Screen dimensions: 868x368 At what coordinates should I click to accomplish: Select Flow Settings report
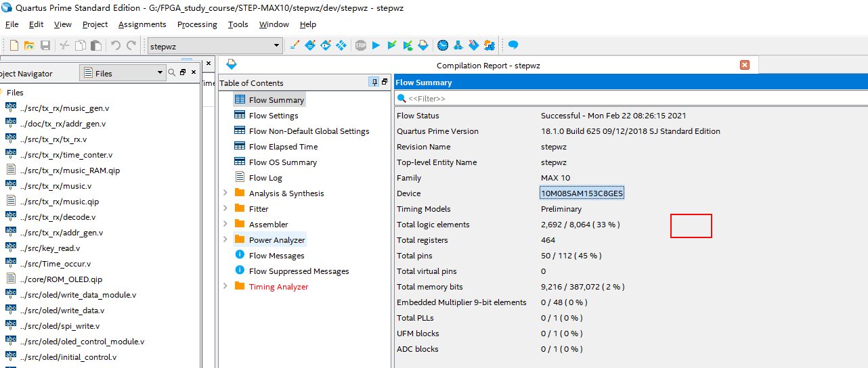[274, 115]
